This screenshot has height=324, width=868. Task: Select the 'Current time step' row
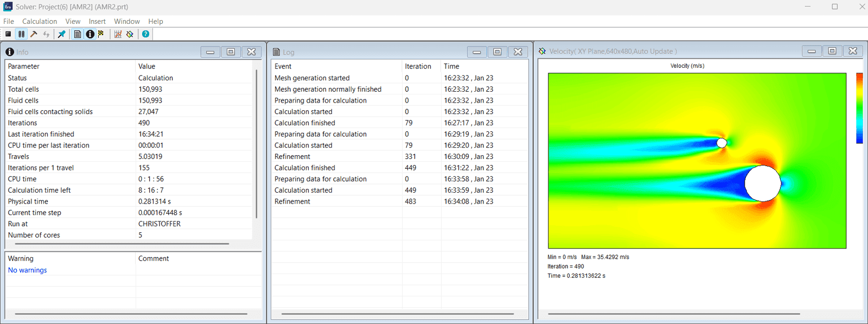(x=129, y=213)
